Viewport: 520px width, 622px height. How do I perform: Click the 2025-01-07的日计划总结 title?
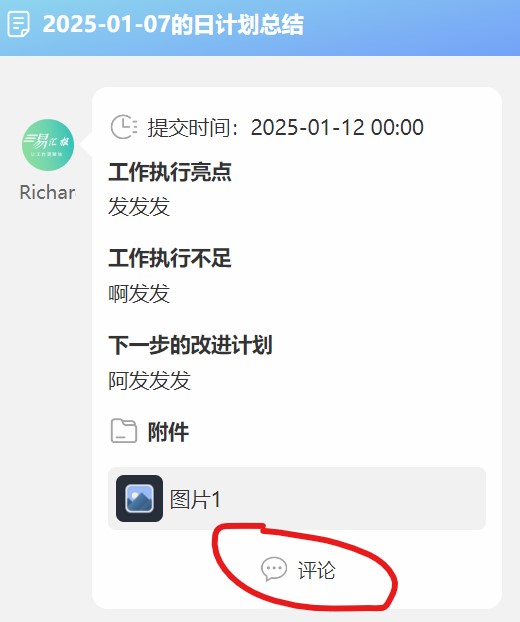(x=173, y=25)
